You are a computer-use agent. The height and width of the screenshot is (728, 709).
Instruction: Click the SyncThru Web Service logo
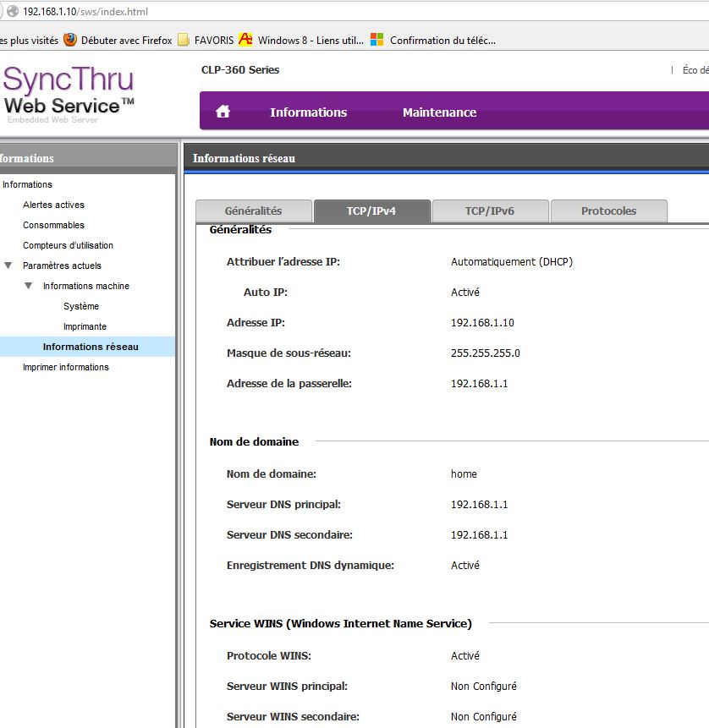click(69, 91)
